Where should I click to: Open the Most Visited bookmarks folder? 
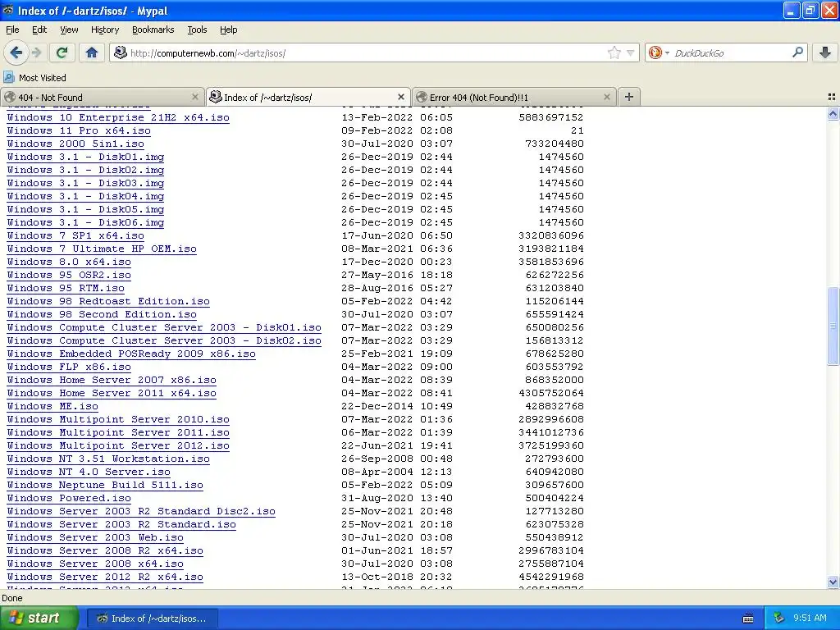pyautogui.click(x=34, y=78)
